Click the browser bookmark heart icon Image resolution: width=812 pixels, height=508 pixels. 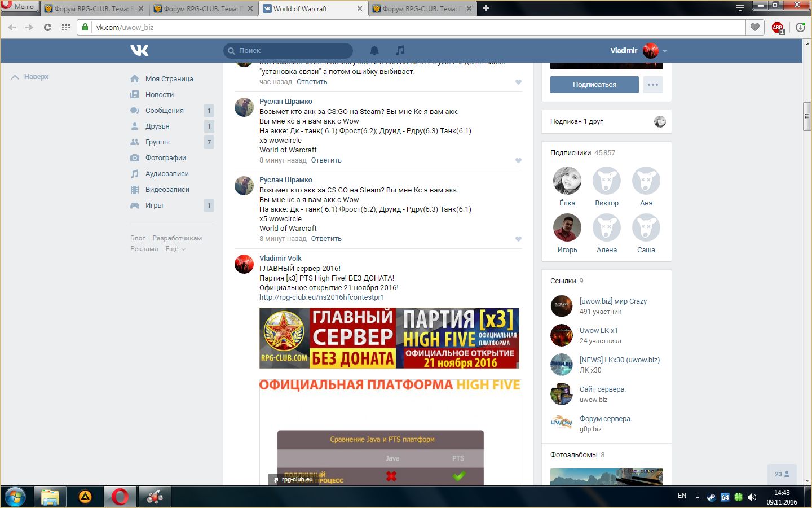pos(754,27)
